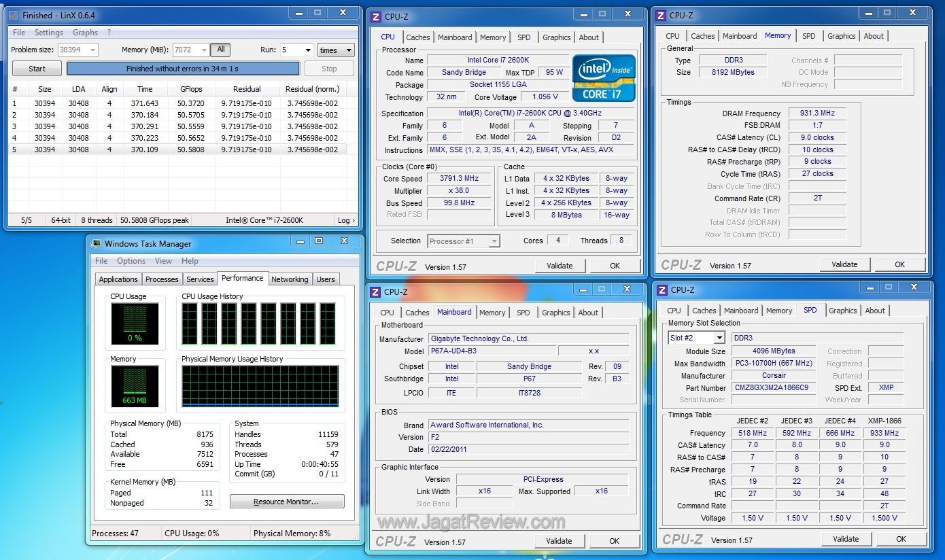Click the LinX title bar icon
Image resolution: width=945 pixels, height=560 pixels.
(x=14, y=15)
